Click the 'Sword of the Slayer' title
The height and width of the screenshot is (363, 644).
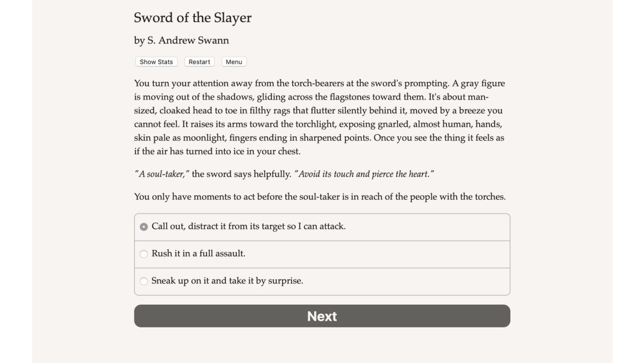(x=193, y=18)
